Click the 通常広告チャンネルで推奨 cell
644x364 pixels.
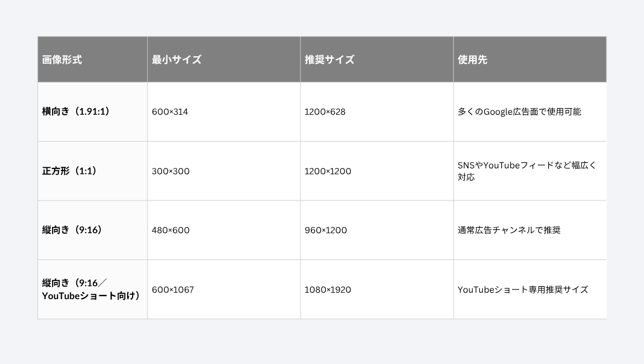click(x=530, y=230)
